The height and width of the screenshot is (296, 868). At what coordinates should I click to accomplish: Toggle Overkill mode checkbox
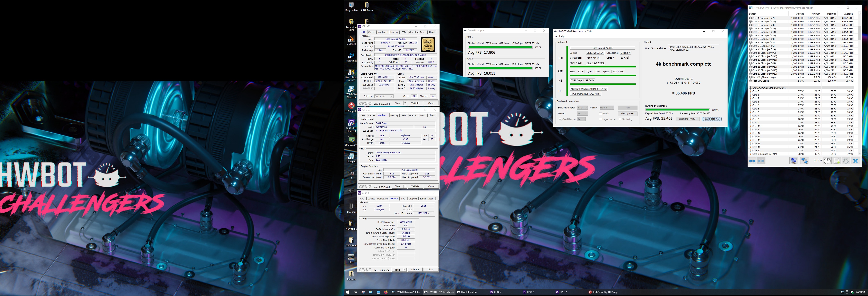pyautogui.click(x=560, y=119)
